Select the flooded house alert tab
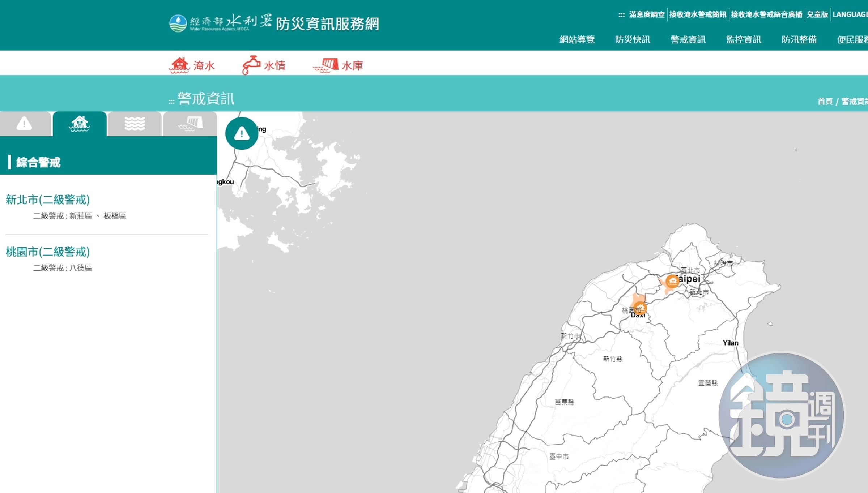 coord(80,124)
